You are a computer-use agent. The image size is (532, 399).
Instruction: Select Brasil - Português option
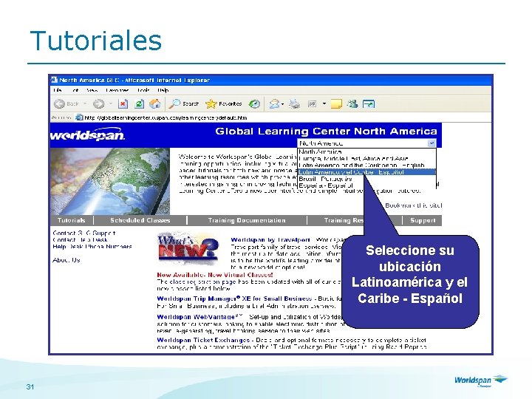pos(366,179)
